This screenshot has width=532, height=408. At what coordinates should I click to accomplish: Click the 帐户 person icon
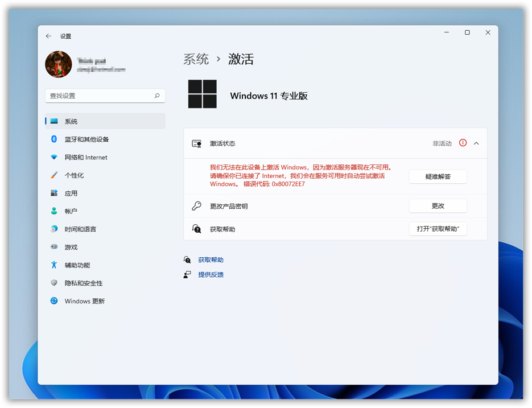54,211
